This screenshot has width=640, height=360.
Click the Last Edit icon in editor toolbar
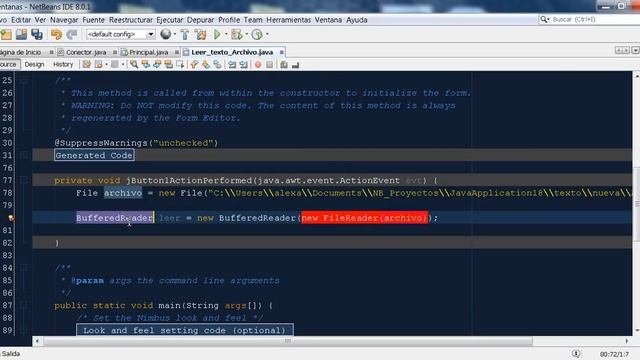point(87,64)
